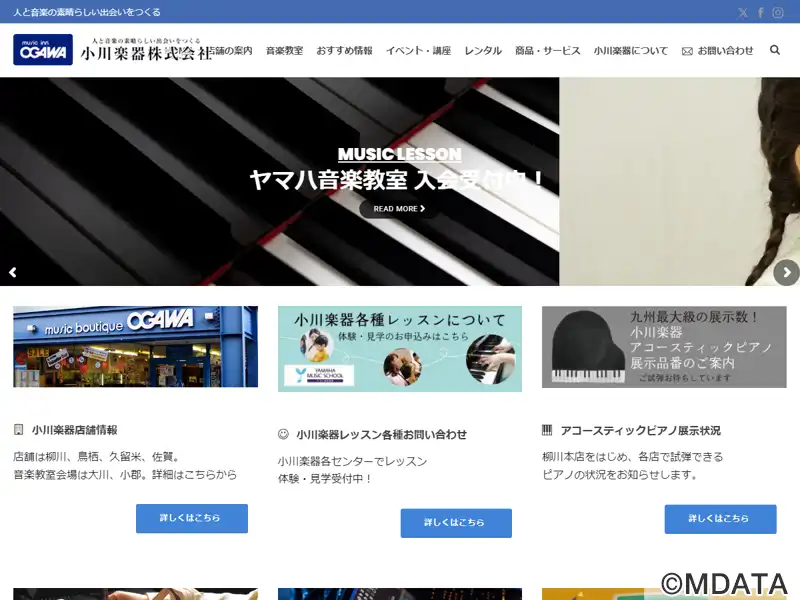800x600 pixels.
Task: Open the 小川楽器各種レッスンについて banner
Action: pos(400,348)
